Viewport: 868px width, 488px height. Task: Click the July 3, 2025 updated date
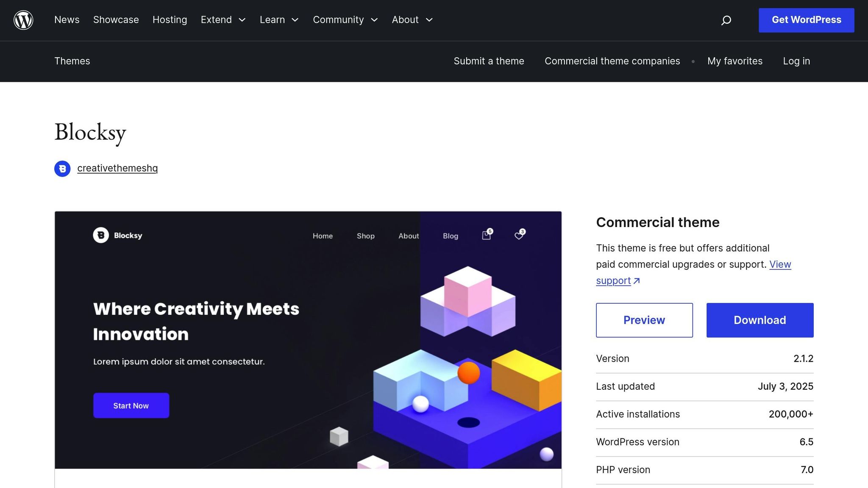click(785, 386)
